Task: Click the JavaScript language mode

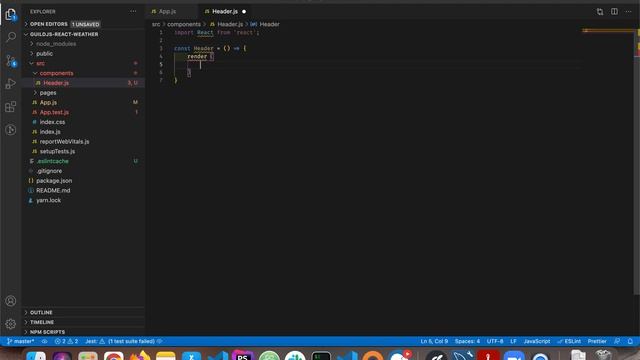Action: click(537, 341)
